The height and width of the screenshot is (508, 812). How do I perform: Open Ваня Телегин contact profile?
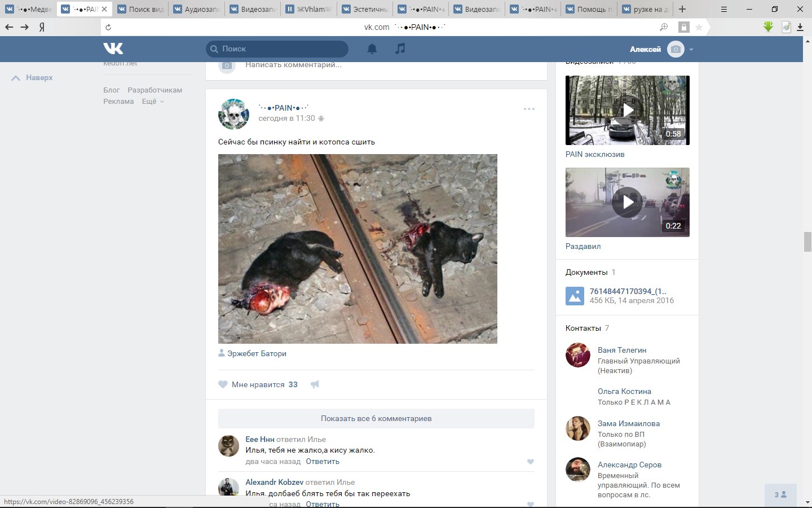[621, 350]
